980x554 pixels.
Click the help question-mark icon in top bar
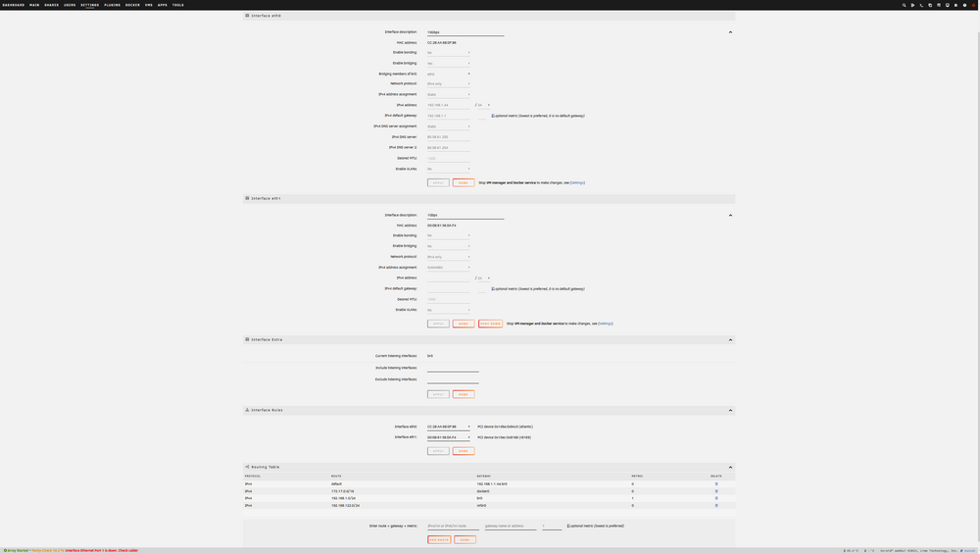pyautogui.click(x=964, y=5)
